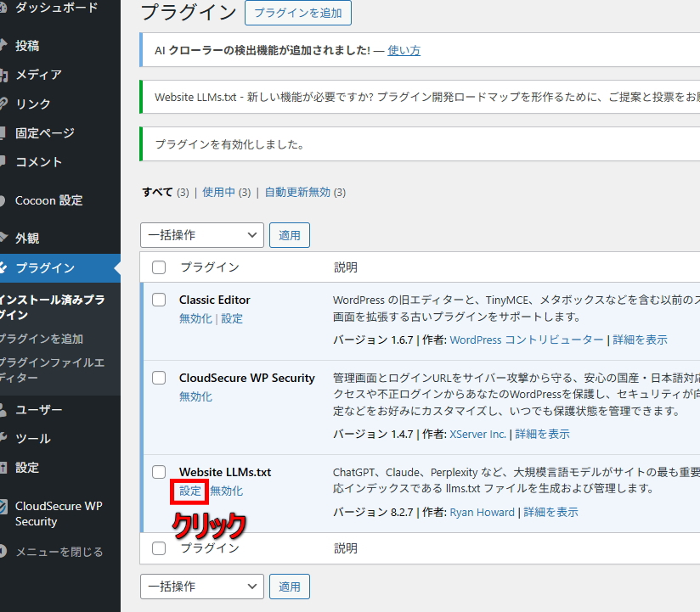Image resolution: width=700 pixels, height=612 pixels.
Task: Click the top 適用 apply button
Action: [290, 235]
